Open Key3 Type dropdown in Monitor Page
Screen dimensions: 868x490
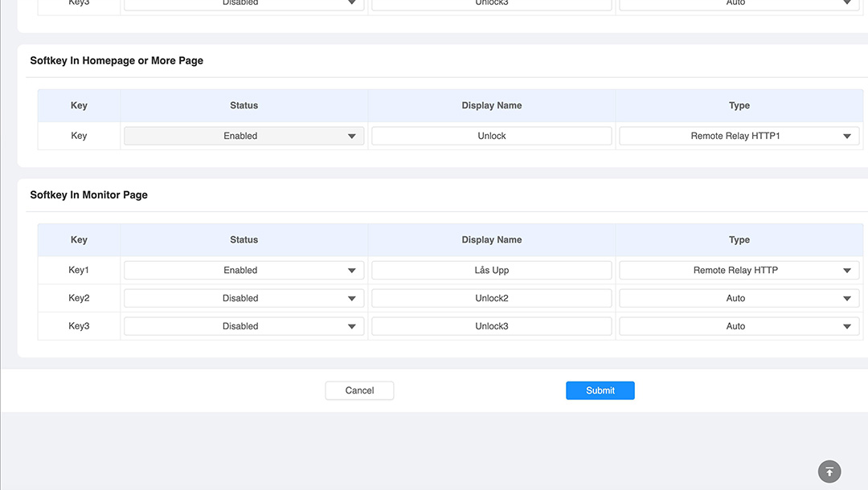(x=738, y=327)
